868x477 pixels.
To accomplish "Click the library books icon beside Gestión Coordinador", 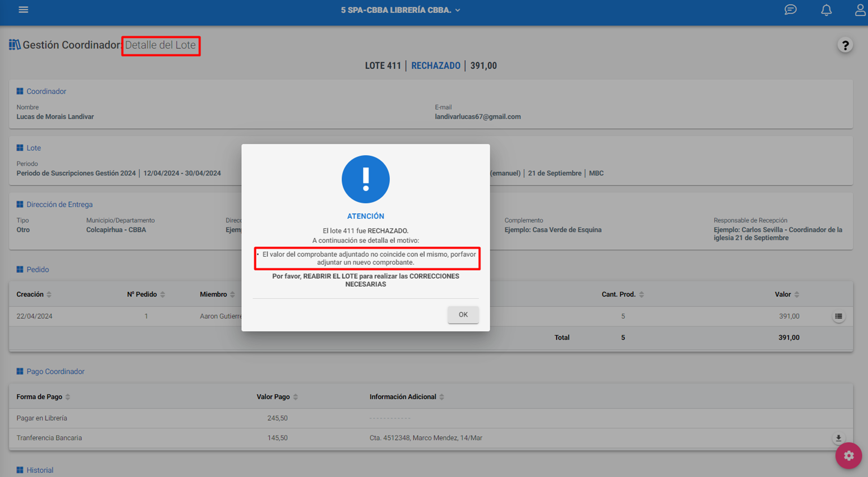I will tap(14, 45).
